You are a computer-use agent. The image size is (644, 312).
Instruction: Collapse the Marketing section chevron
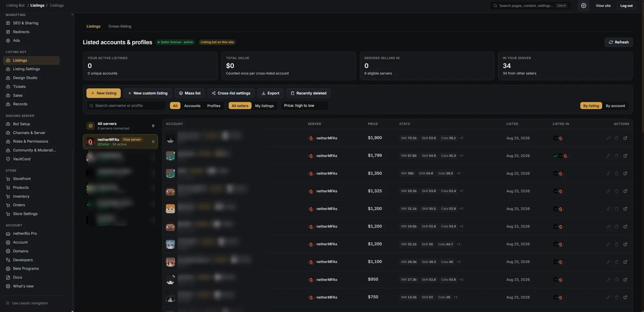(x=72, y=15)
